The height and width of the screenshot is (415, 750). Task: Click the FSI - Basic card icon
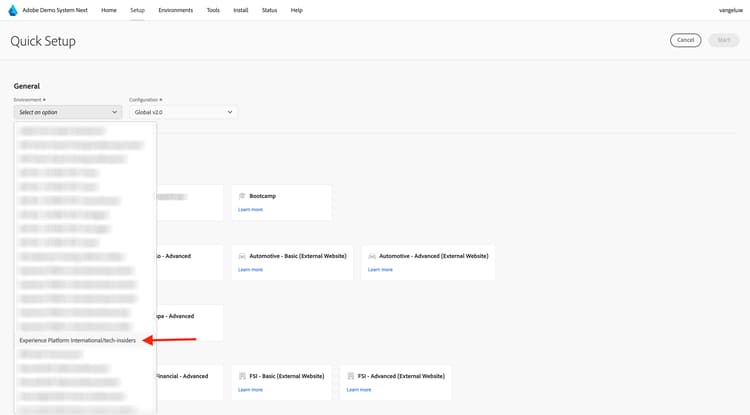(x=242, y=376)
